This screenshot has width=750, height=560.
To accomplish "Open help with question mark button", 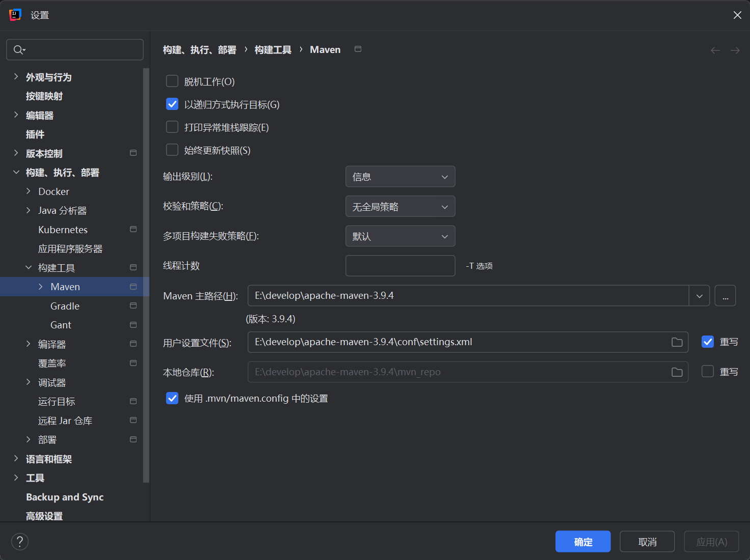I will 20,542.
